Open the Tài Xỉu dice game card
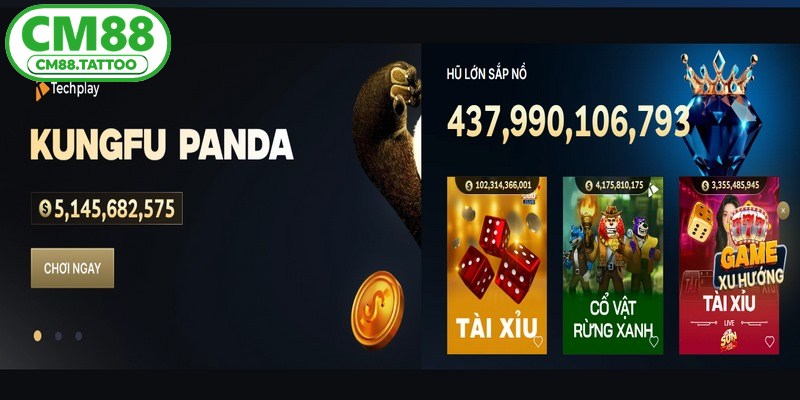Image resolution: width=800 pixels, height=400 pixels. (497, 265)
